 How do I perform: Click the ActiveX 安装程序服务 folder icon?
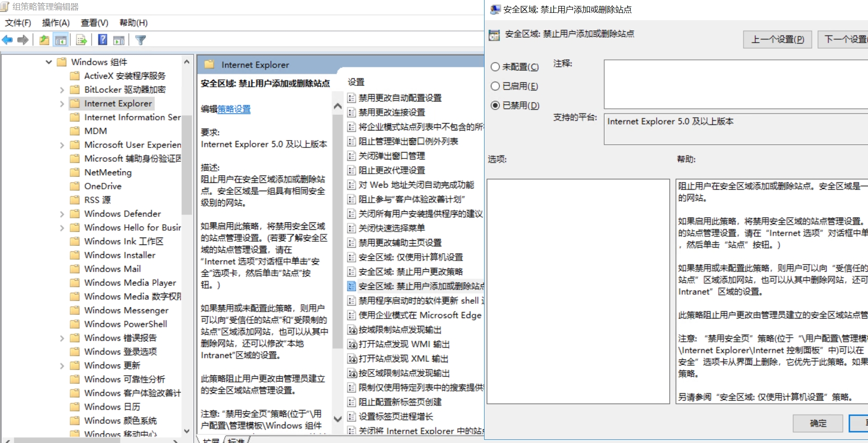click(74, 76)
